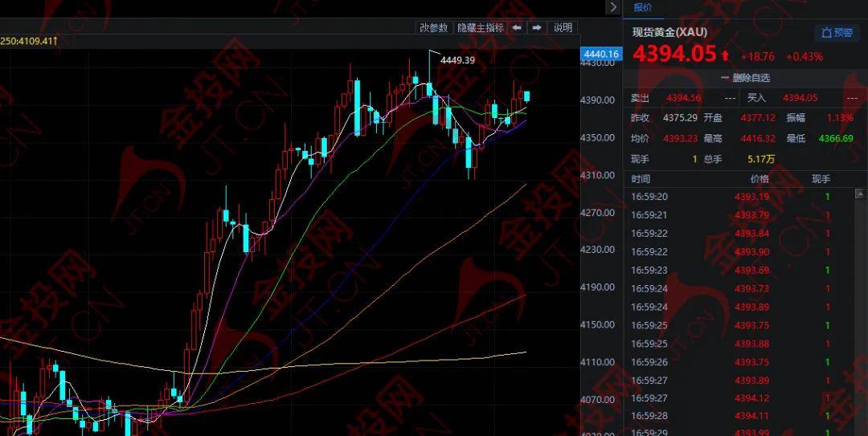Viewport: 868px width, 436px height.
Task: Click the 4150.00 price axis label
Action: (597, 324)
